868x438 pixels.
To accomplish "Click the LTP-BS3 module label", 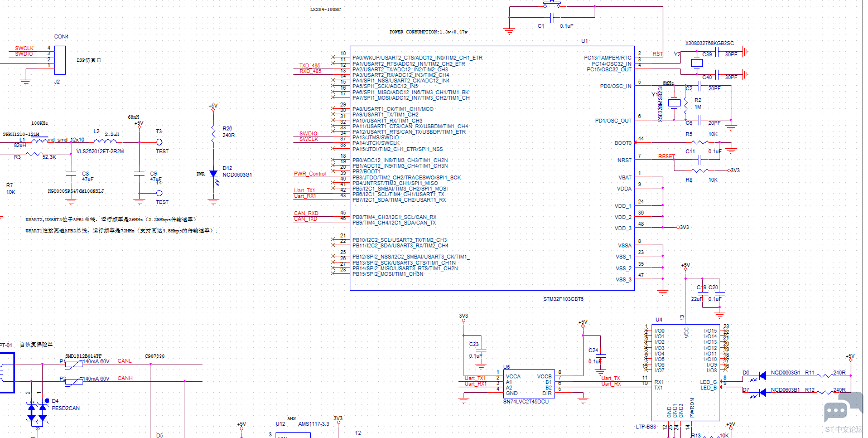I will point(646,426).
